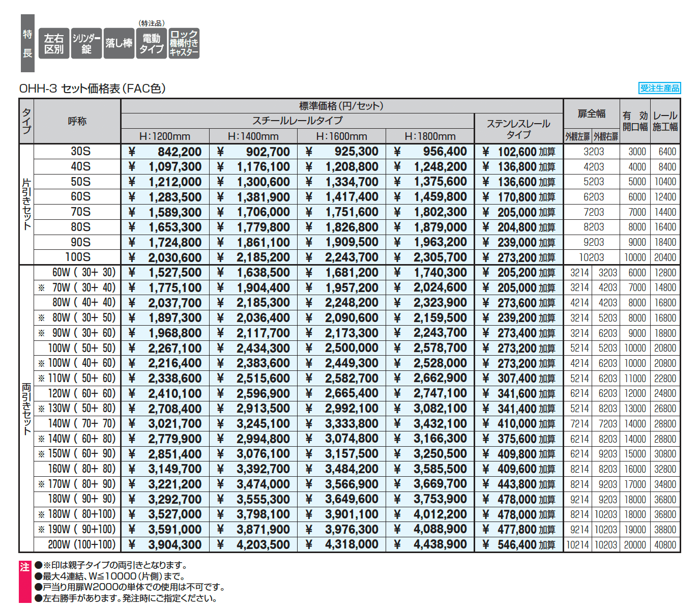This screenshot has height=607, width=700.
Task: Expand the スチールレールタイプ column group
Action: (298, 121)
